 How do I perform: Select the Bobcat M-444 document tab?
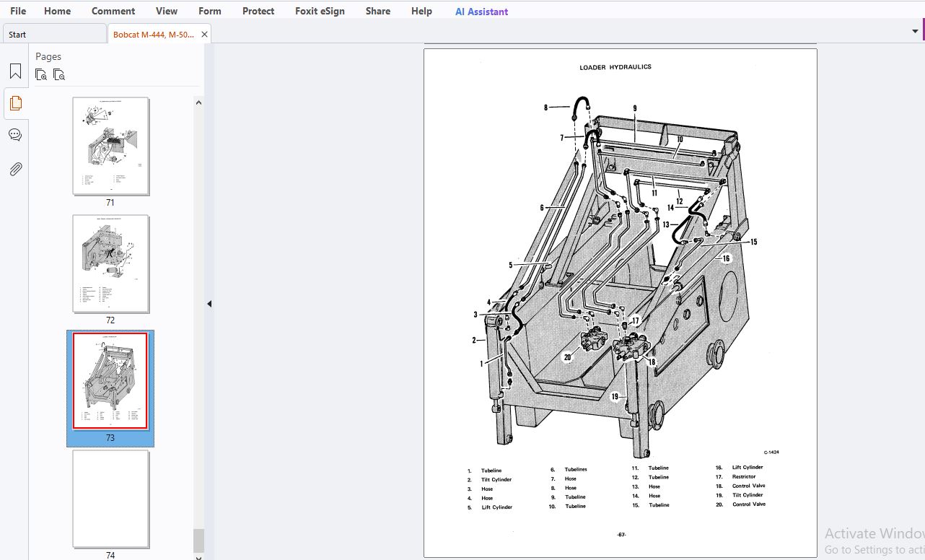click(x=153, y=34)
